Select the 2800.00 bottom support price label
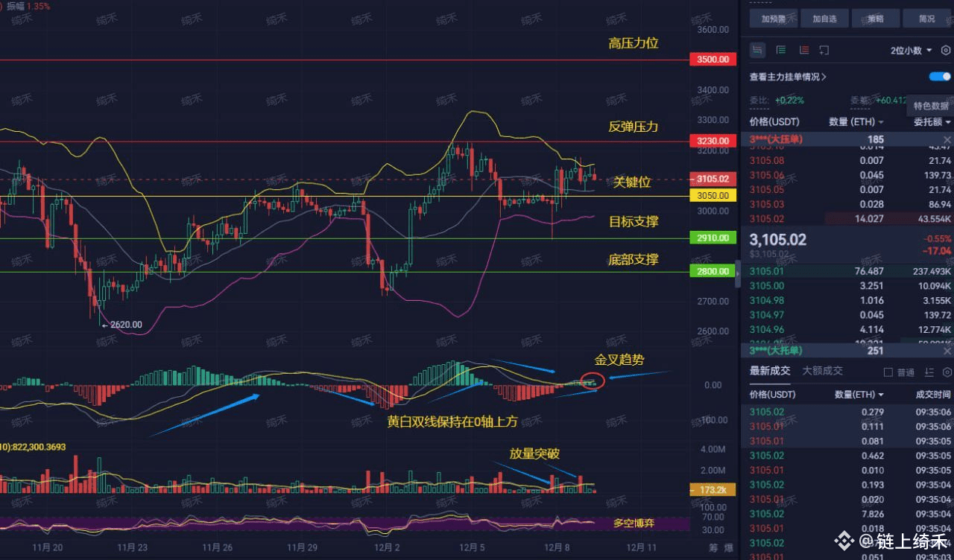This screenshot has width=954, height=560. coord(713,271)
